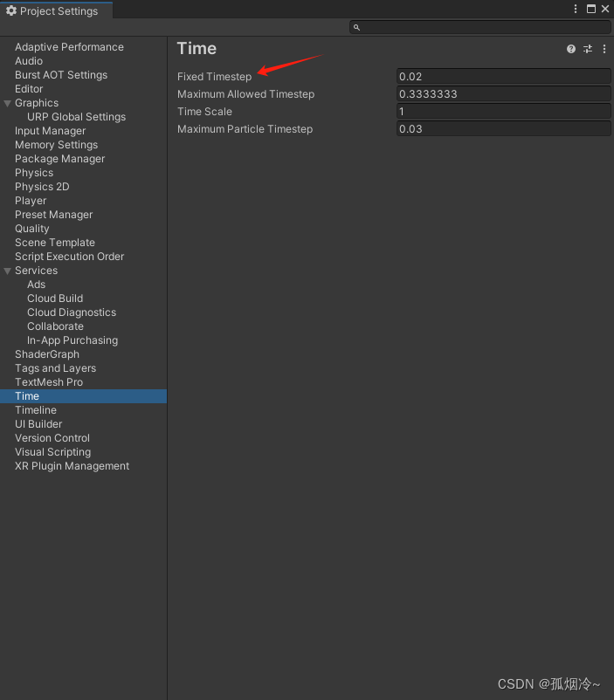Open the Time panel's more options menu

(604, 49)
